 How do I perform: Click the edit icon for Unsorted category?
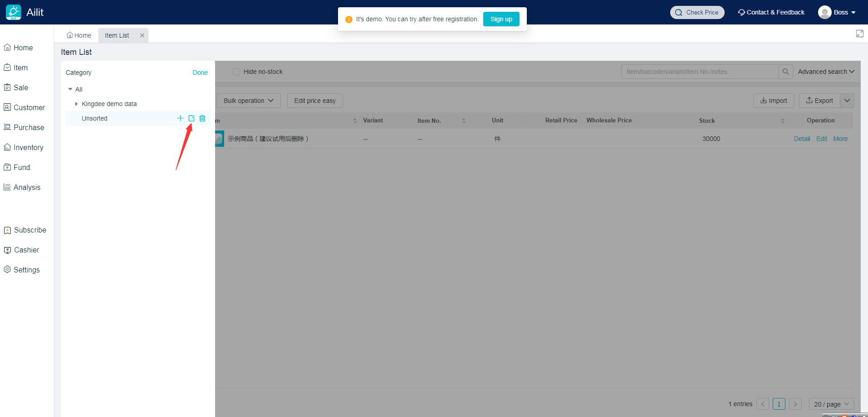point(191,118)
